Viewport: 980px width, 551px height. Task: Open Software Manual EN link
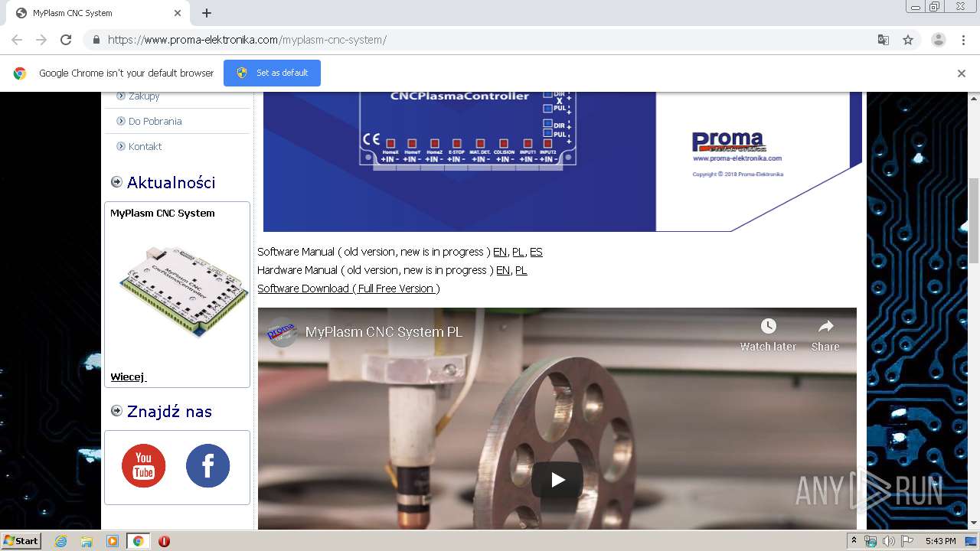[x=500, y=252]
